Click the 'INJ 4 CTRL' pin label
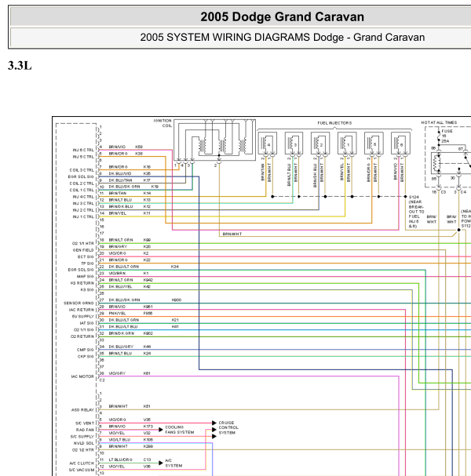 tap(83, 197)
